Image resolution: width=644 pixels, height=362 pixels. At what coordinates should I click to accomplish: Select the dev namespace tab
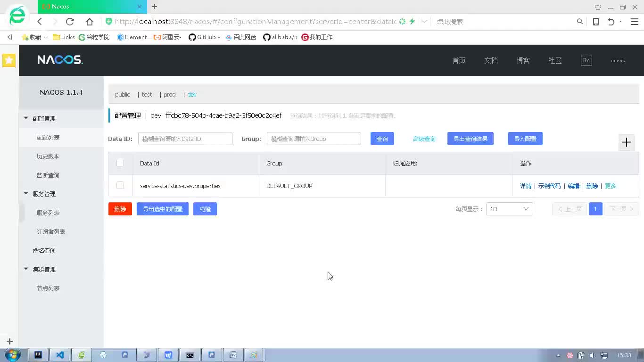tap(192, 95)
